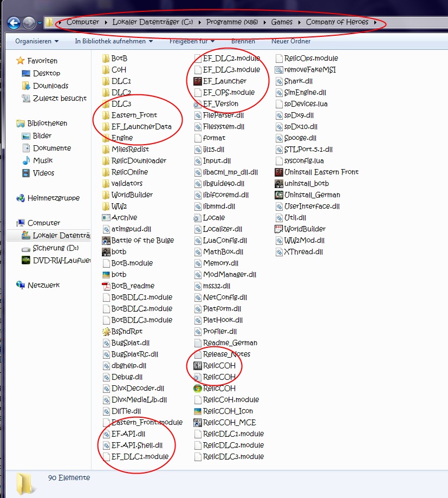The image size is (448, 498).
Task: Select the Locale config file icon
Action: tap(198, 217)
